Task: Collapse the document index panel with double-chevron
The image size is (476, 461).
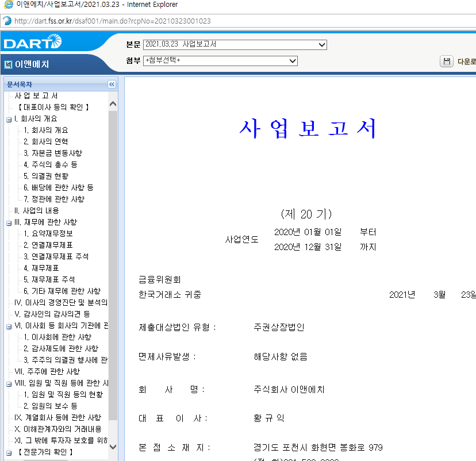Action: (112, 84)
